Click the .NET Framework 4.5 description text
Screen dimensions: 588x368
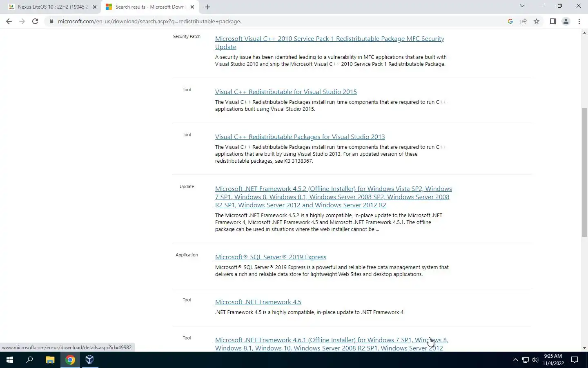pyautogui.click(x=310, y=312)
